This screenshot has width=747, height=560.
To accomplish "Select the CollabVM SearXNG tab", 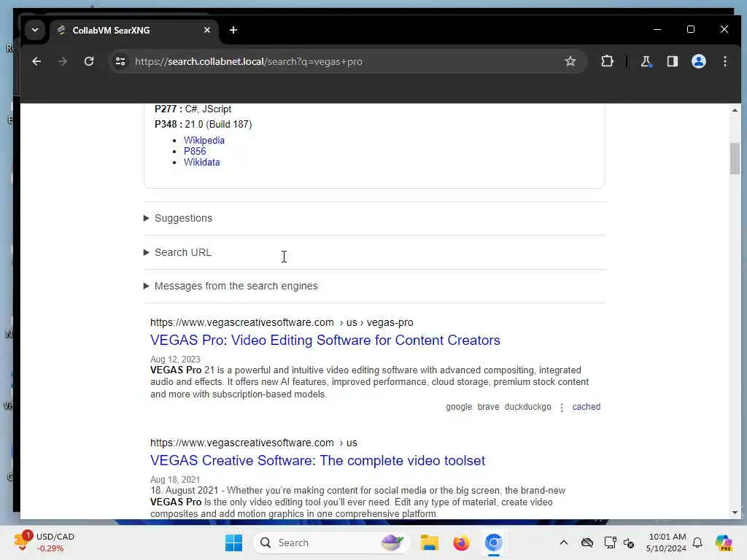I will click(x=133, y=30).
